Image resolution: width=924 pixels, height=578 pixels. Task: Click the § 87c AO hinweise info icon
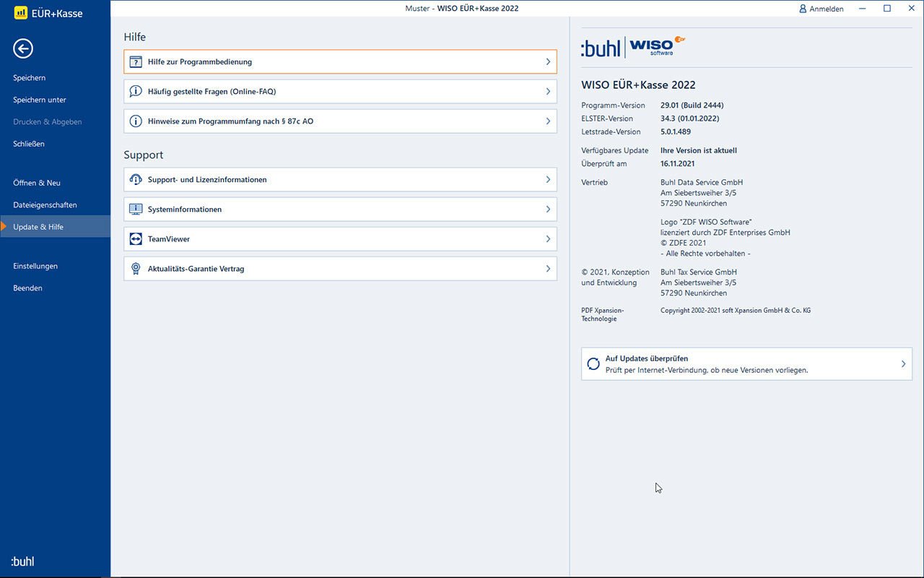[x=136, y=121]
